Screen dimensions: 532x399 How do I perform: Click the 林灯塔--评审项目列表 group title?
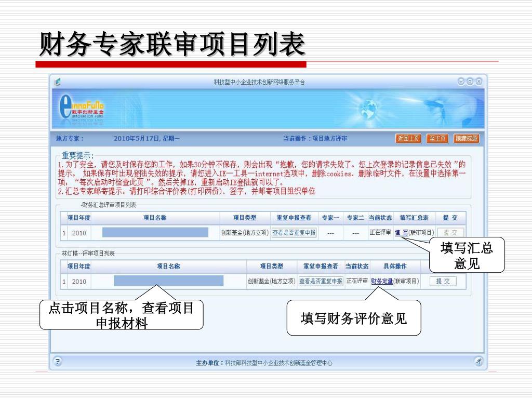coord(88,254)
